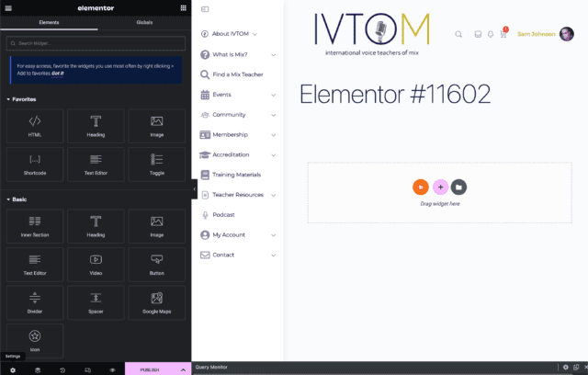588x375 pixels.
Task: Collapse the Elementor panel with handle
Action: [194, 188]
